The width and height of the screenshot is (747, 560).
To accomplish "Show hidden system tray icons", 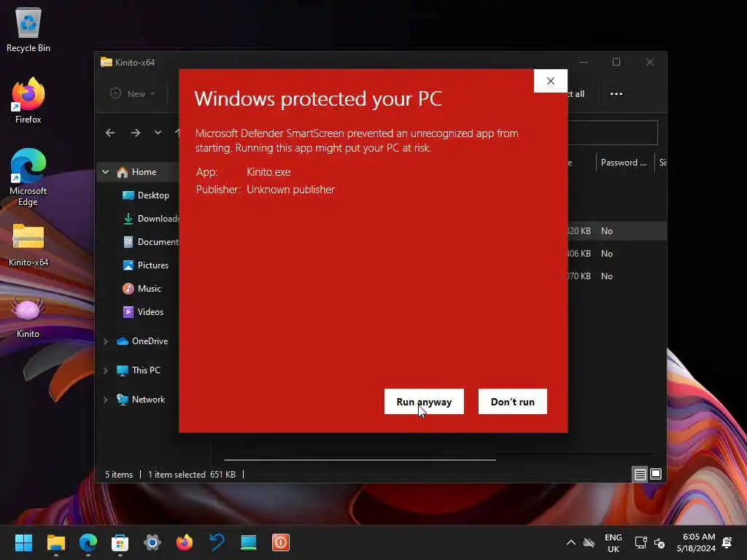I will click(x=570, y=542).
